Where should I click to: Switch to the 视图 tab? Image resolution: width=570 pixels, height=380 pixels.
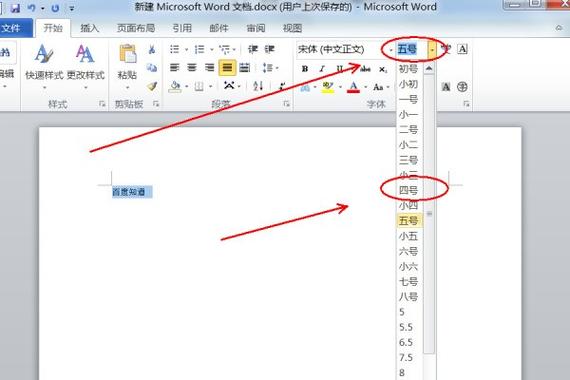point(292,28)
